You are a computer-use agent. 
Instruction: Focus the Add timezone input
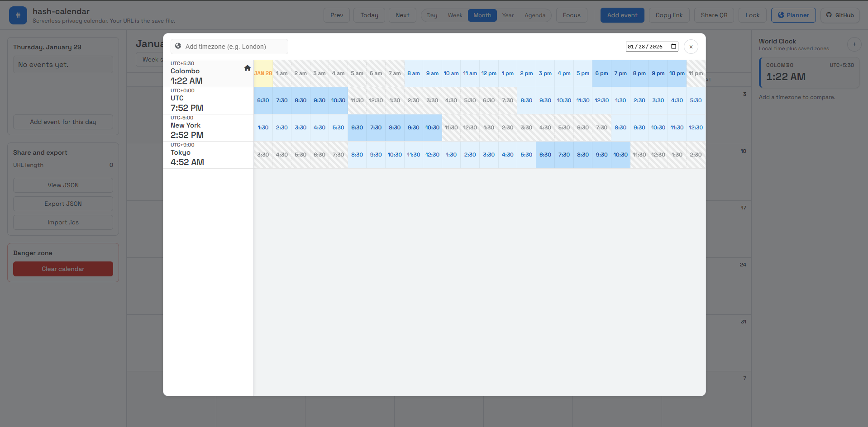click(229, 47)
